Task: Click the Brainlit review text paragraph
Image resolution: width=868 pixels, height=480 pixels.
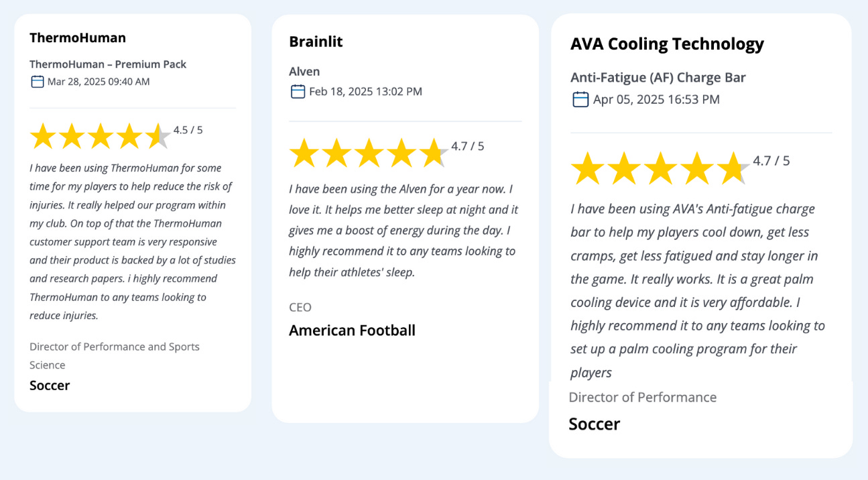Action: [404, 231]
